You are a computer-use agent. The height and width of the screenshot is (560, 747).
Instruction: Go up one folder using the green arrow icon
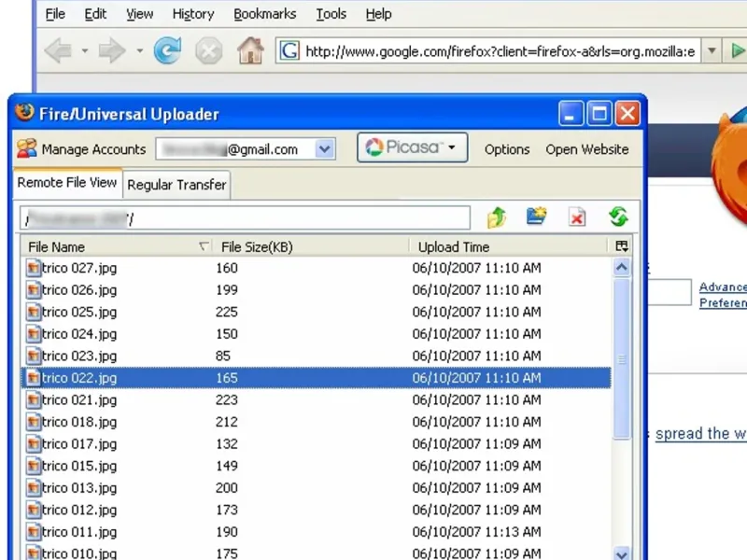497,218
